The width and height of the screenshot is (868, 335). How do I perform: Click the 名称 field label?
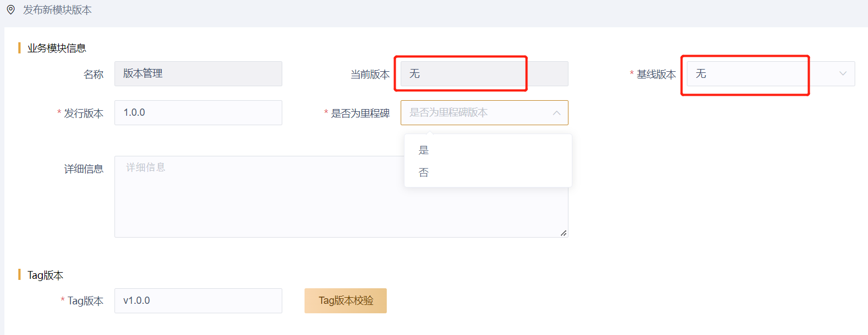(x=93, y=75)
